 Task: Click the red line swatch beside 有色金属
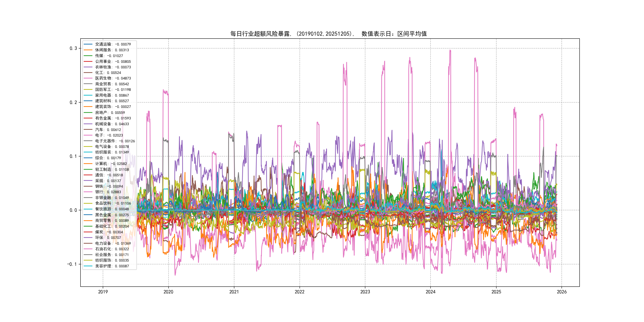88,118
